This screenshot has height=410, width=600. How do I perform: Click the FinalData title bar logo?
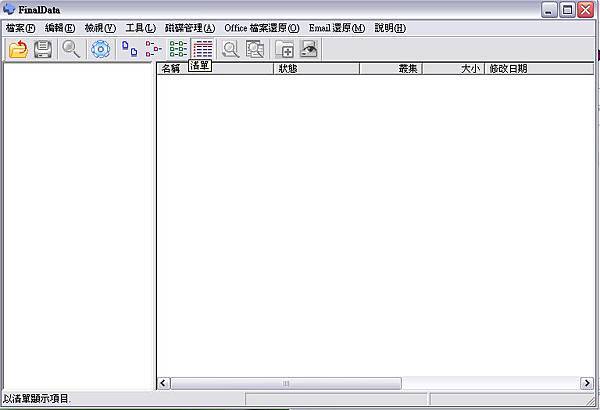click(8, 9)
